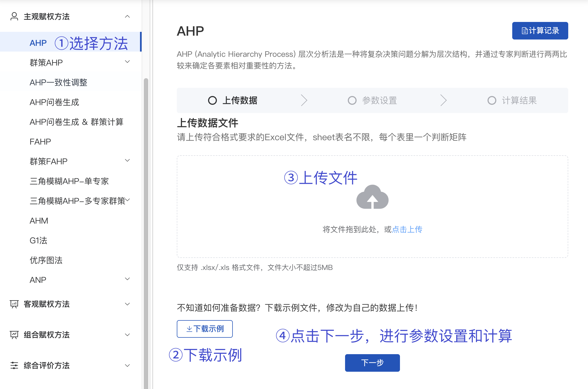The image size is (588, 389).
Task: Select the 参数设置 step radio circle
Action: pos(352,100)
